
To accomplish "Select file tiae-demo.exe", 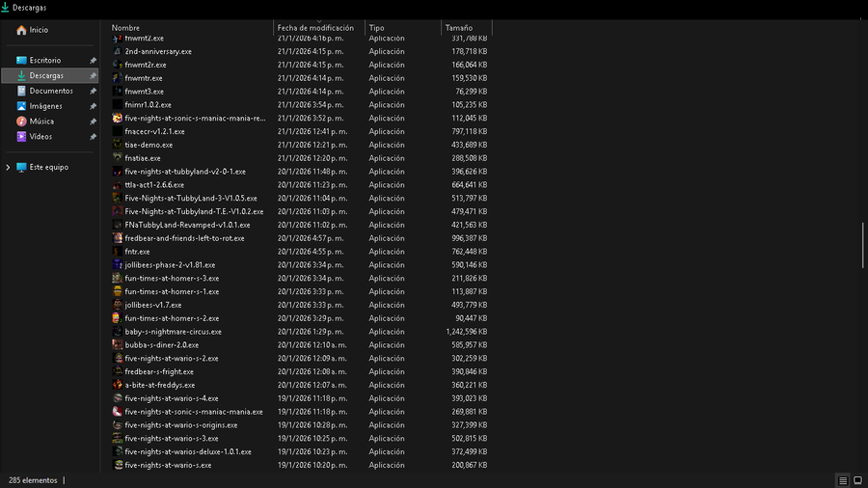I will pyautogui.click(x=149, y=145).
